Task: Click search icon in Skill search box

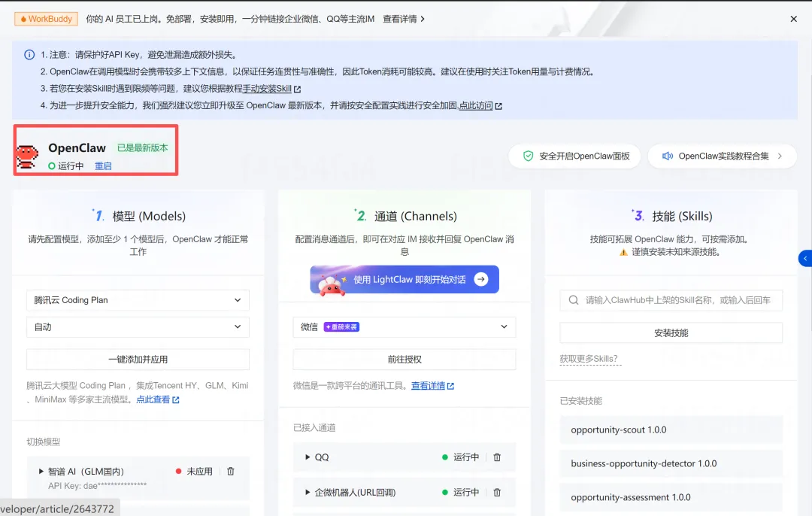Action: (x=574, y=300)
